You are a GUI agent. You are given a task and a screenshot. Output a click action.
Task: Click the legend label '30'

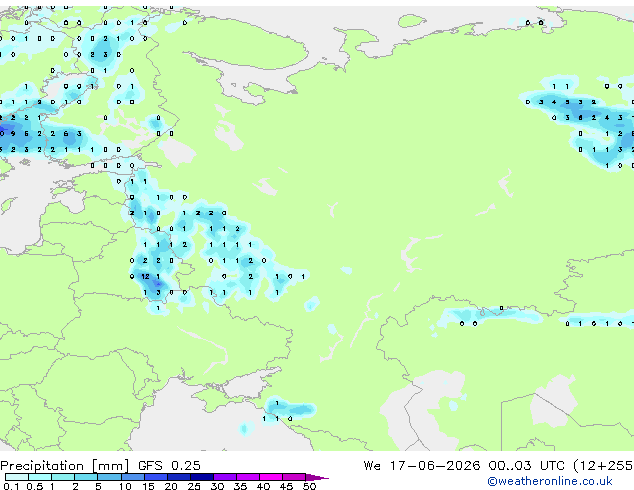pos(217,486)
